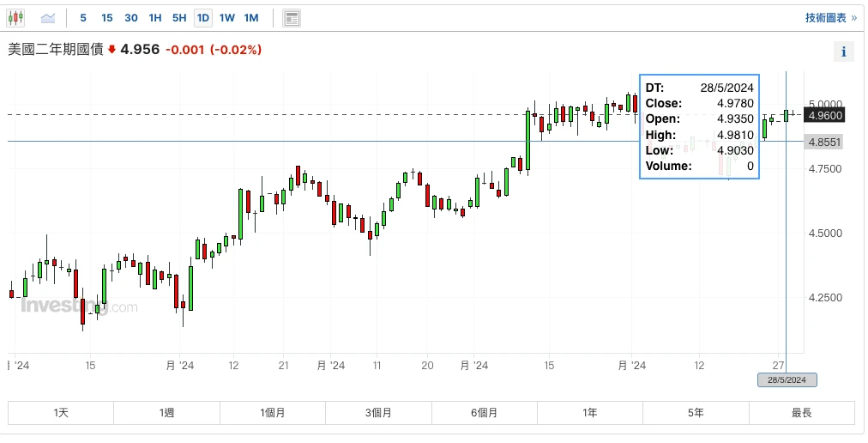Set interval to 1H

pyautogui.click(x=154, y=17)
